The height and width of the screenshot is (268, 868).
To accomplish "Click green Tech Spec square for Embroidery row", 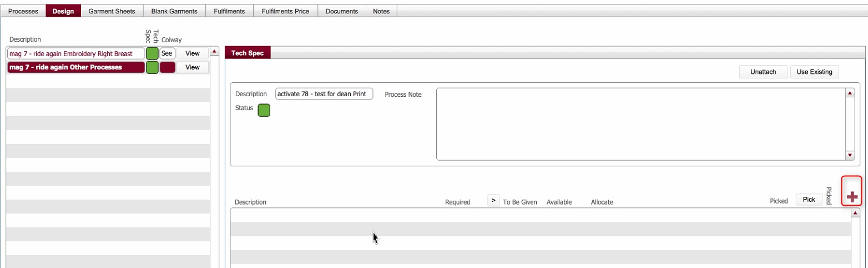I will pyautogui.click(x=152, y=53).
